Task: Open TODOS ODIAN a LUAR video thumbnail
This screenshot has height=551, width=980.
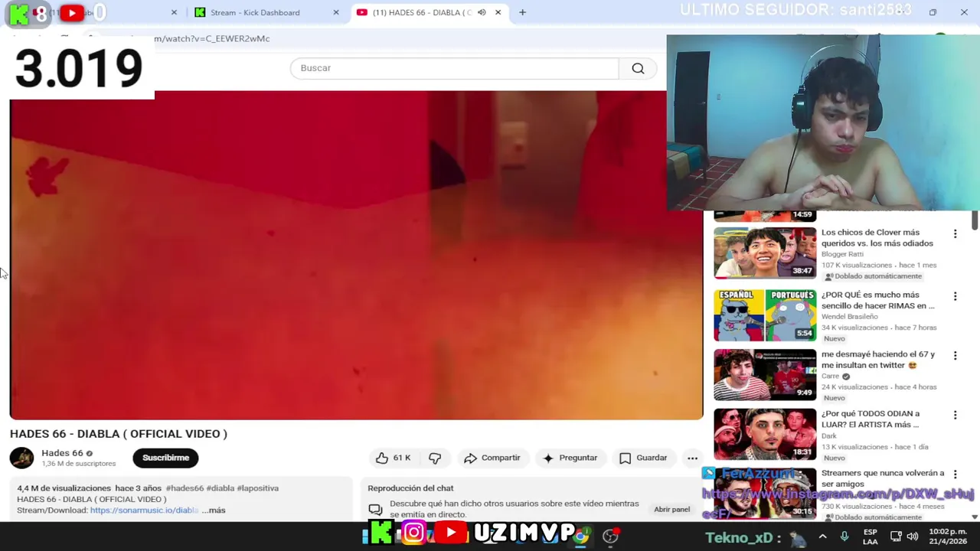Action: tap(765, 434)
